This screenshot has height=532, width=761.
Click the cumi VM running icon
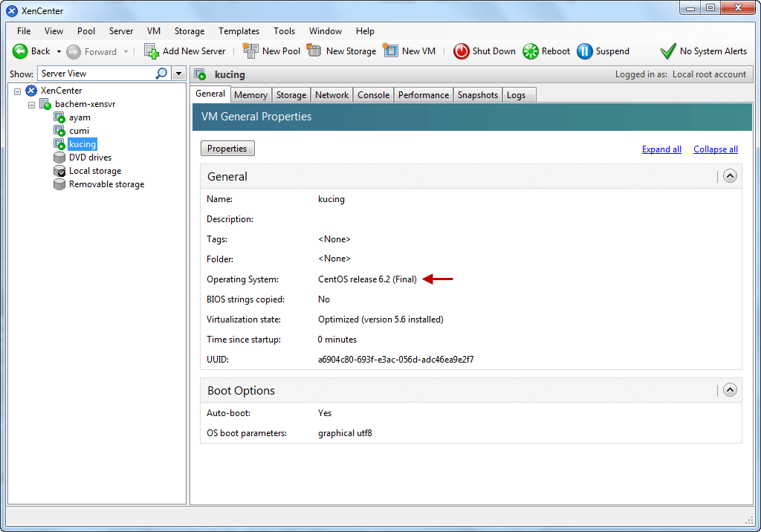[59, 131]
